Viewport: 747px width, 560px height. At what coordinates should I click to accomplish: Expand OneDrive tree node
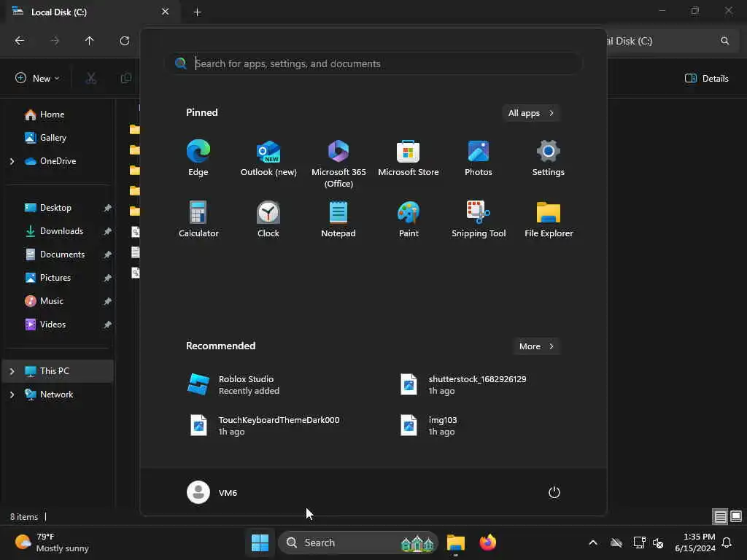tap(12, 161)
